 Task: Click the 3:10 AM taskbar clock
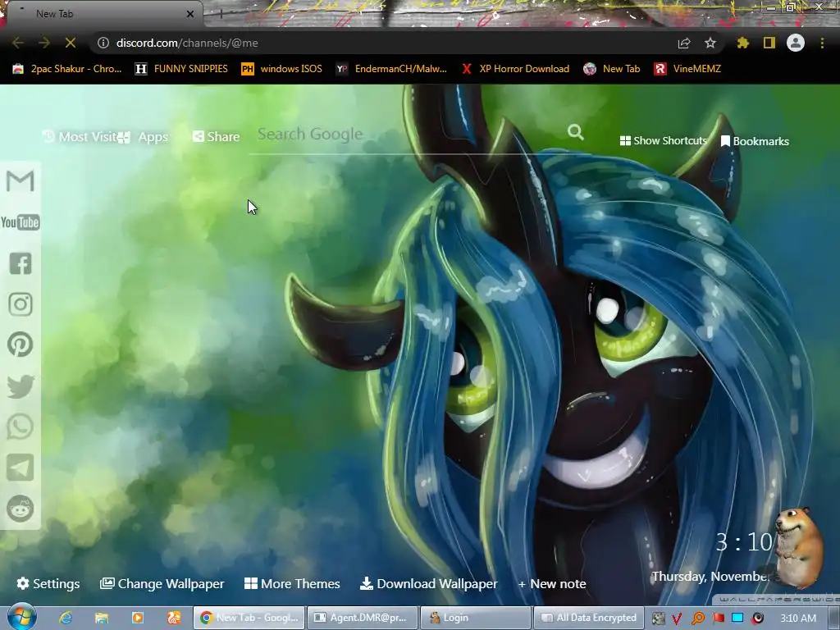click(798, 619)
